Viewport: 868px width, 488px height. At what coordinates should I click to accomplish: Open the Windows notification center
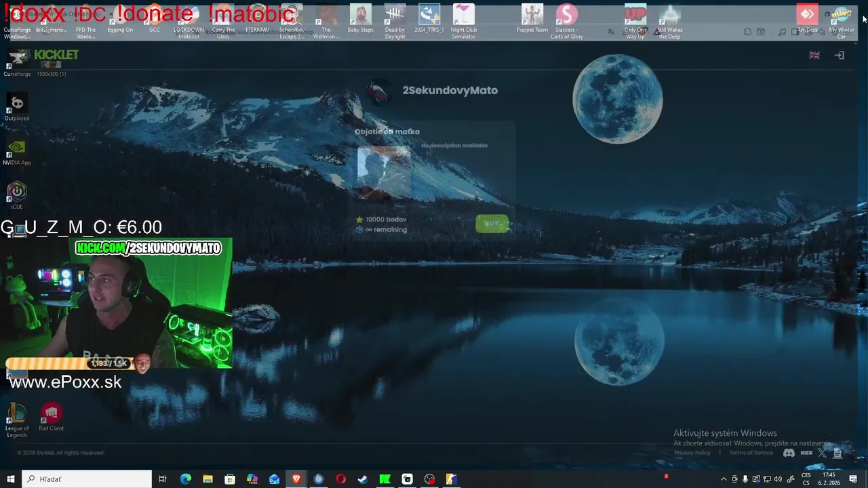click(853, 479)
